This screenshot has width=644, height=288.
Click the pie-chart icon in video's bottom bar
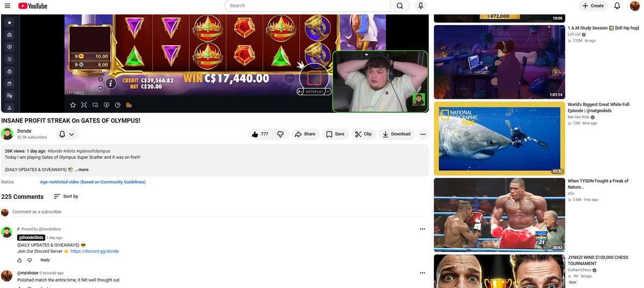[x=118, y=105]
